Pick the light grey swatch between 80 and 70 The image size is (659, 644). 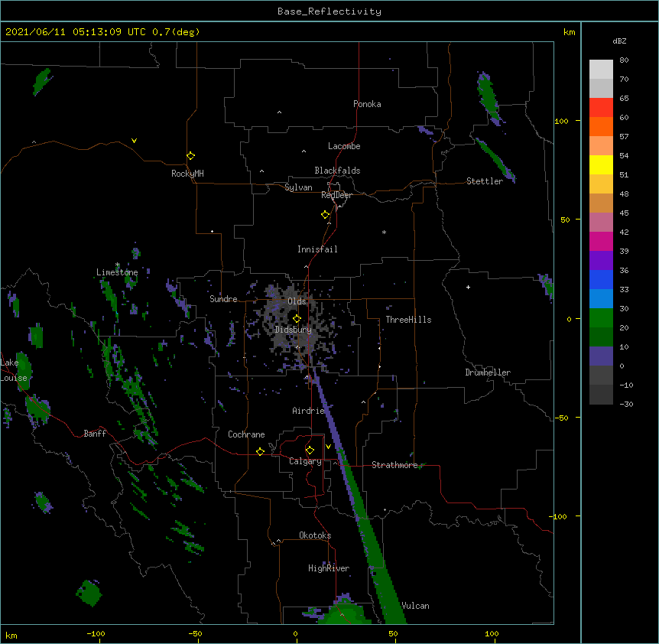click(x=601, y=70)
